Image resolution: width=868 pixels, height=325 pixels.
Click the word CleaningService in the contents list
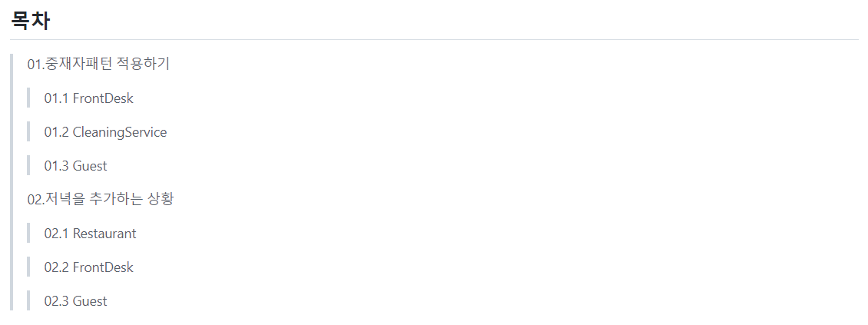point(120,132)
